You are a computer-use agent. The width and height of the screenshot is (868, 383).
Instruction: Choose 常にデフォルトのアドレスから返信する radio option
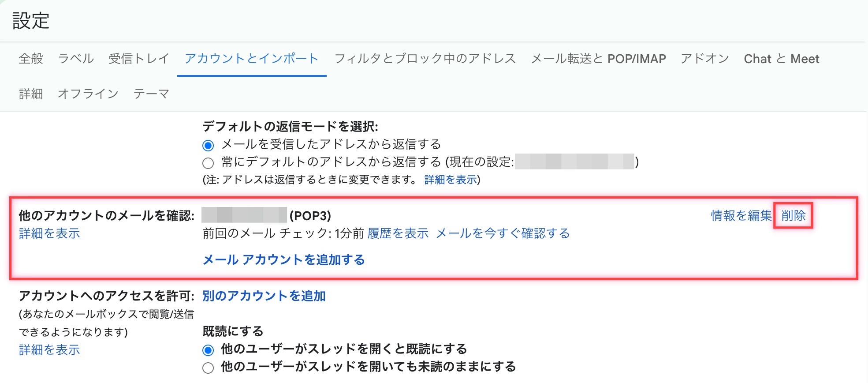coord(208,163)
